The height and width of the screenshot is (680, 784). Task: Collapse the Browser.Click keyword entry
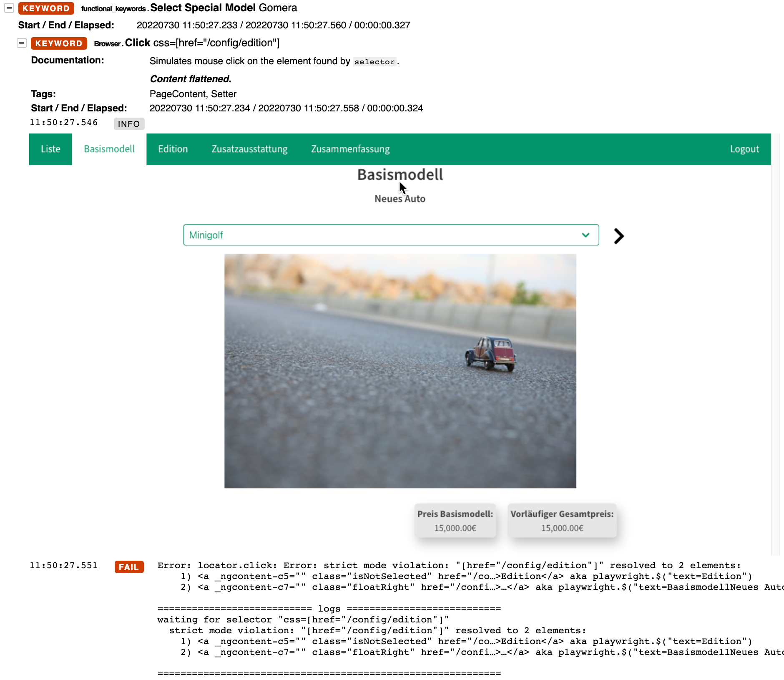tap(21, 43)
